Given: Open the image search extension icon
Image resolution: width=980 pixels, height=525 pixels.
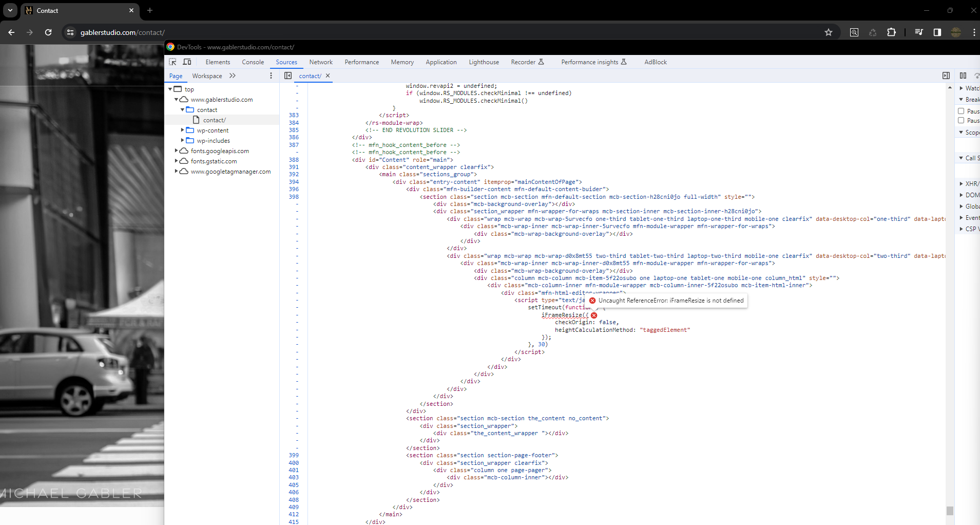Looking at the screenshot, I should tap(854, 32).
